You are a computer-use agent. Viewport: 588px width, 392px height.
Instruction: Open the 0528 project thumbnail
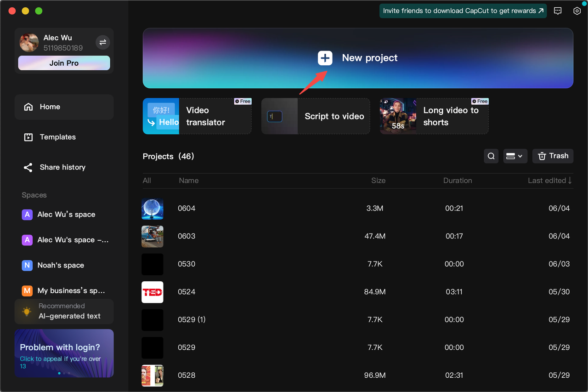click(153, 375)
